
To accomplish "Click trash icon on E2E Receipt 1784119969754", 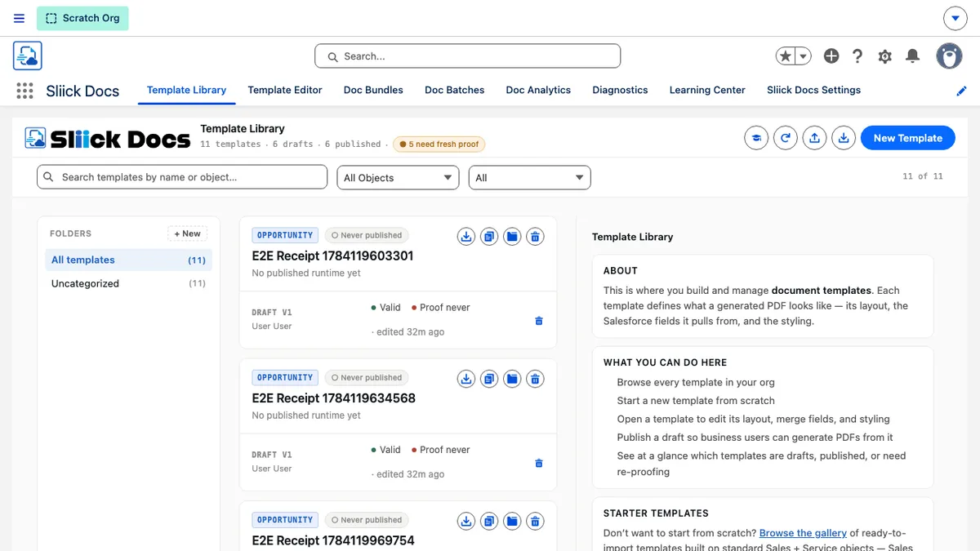I will (535, 521).
